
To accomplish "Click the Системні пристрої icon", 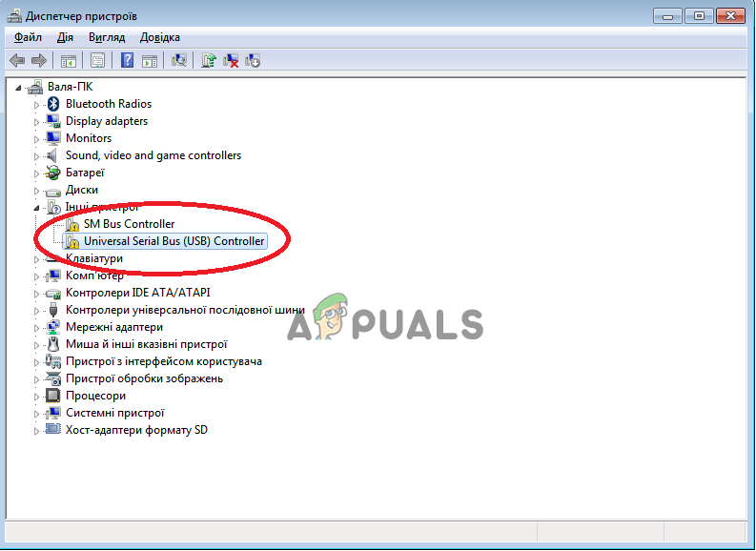I will point(53,413).
